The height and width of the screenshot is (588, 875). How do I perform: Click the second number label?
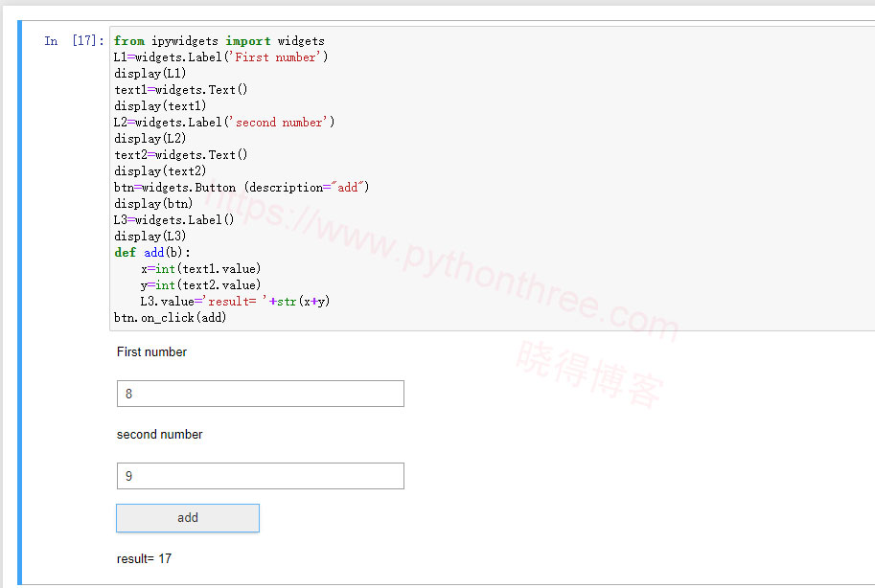(x=159, y=435)
